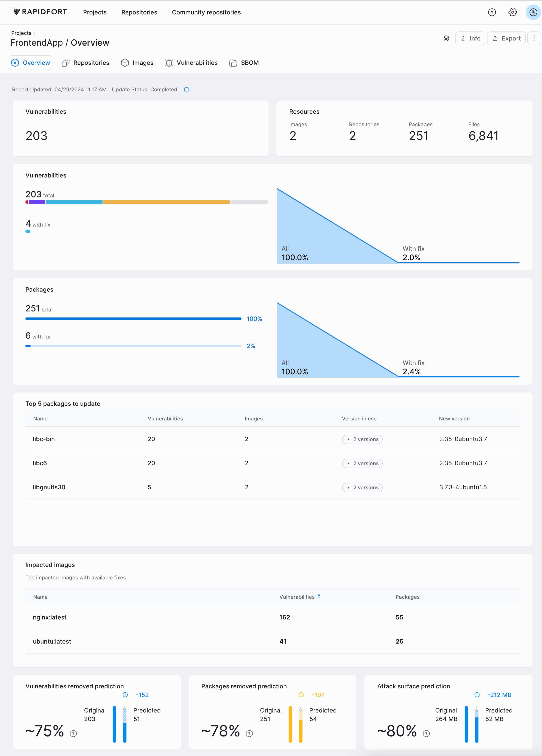Screen dimensions: 542x756
Task: Expand libc-bin 2 versions badge
Action: click(x=362, y=439)
